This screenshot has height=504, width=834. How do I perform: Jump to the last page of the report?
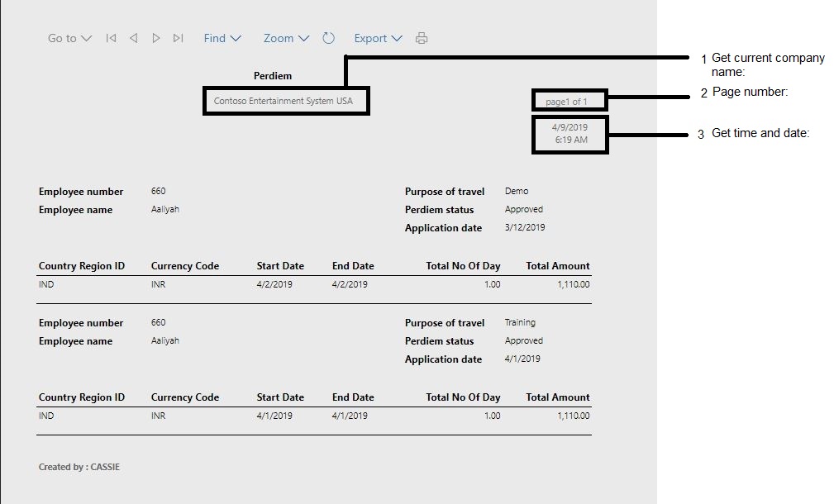point(179,38)
